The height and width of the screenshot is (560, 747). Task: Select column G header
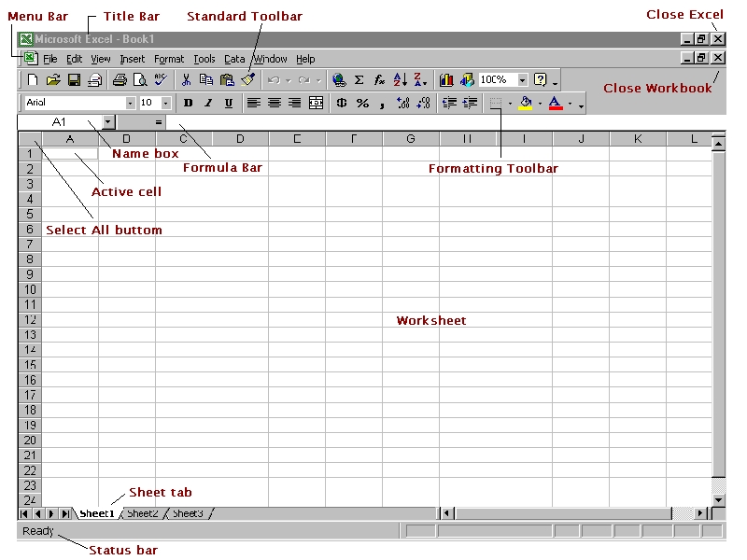pos(411,138)
